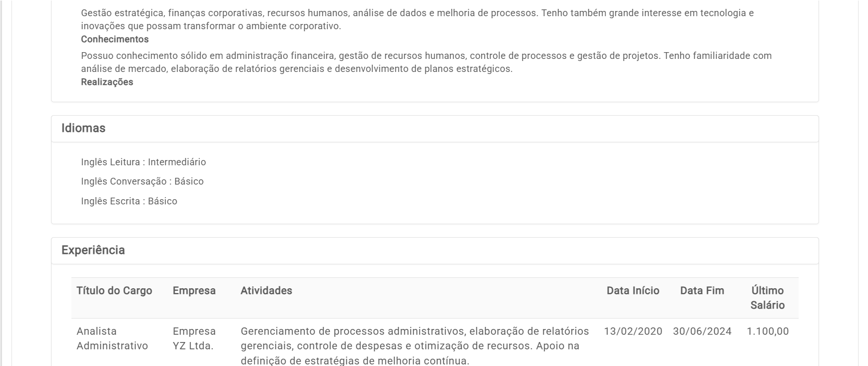This screenshot has width=868, height=366.
Task: Click the Experiência section header
Action: coord(93,250)
